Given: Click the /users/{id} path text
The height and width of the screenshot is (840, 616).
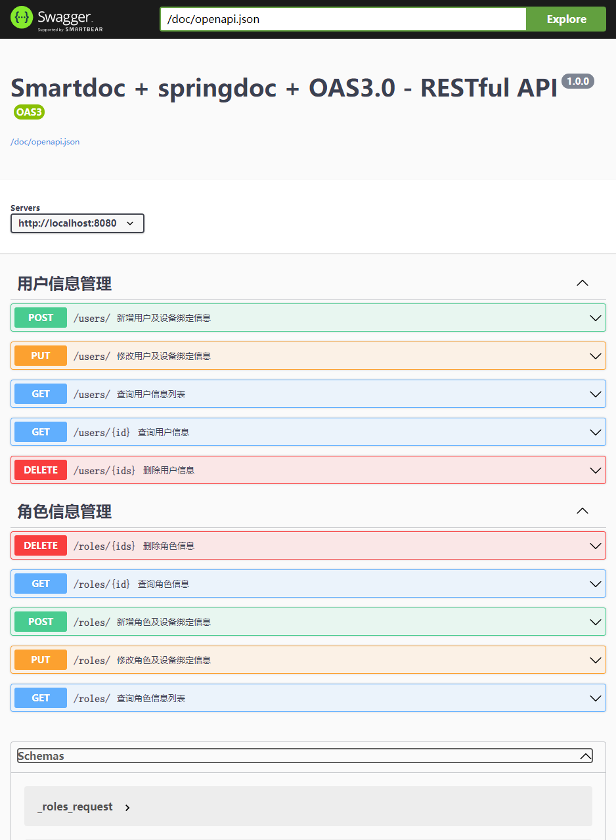Looking at the screenshot, I should 102,432.
